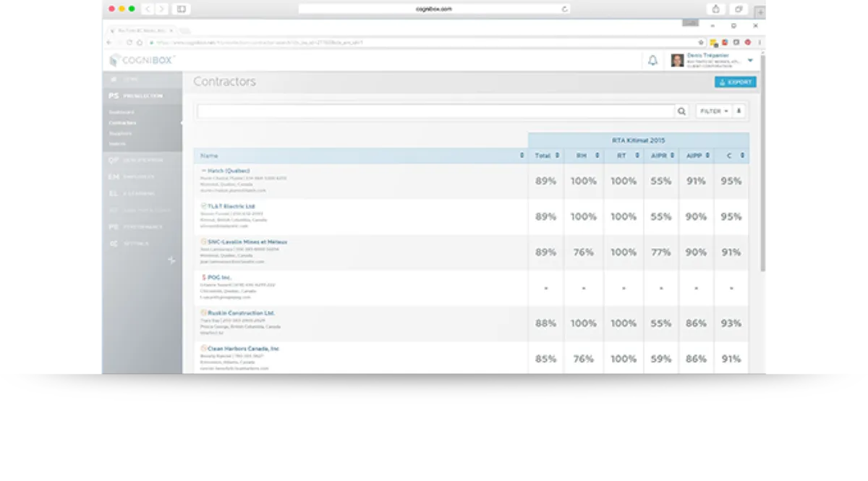Open the PE Performance sidebar menu
Image resolution: width=868 pixels, height=481 pixels.
coord(142,227)
